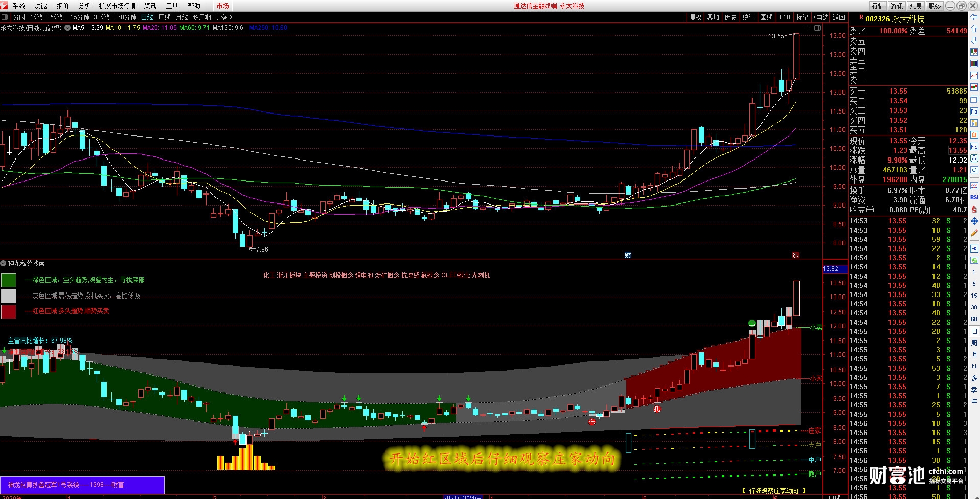Switch to the 市场 tab

(x=222, y=6)
